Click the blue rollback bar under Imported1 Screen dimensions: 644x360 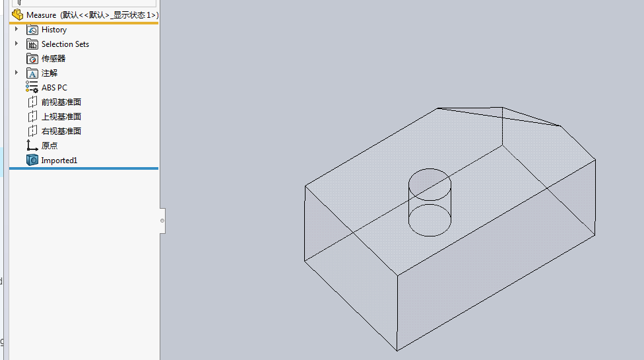(84, 168)
